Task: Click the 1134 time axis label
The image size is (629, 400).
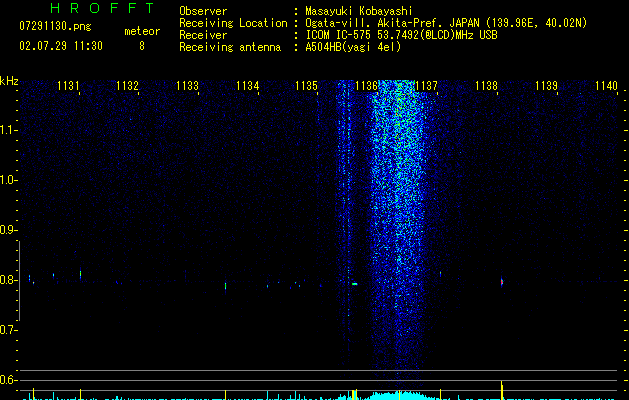Action: (248, 86)
